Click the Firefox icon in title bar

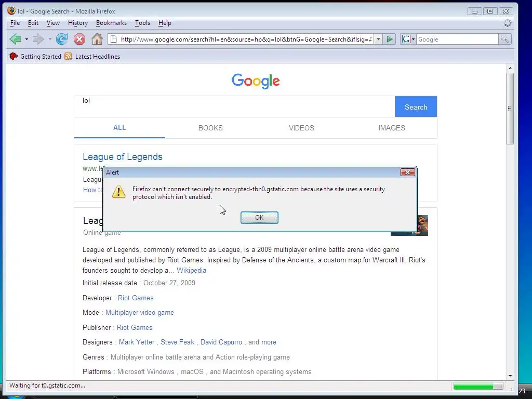(x=11, y=10)
